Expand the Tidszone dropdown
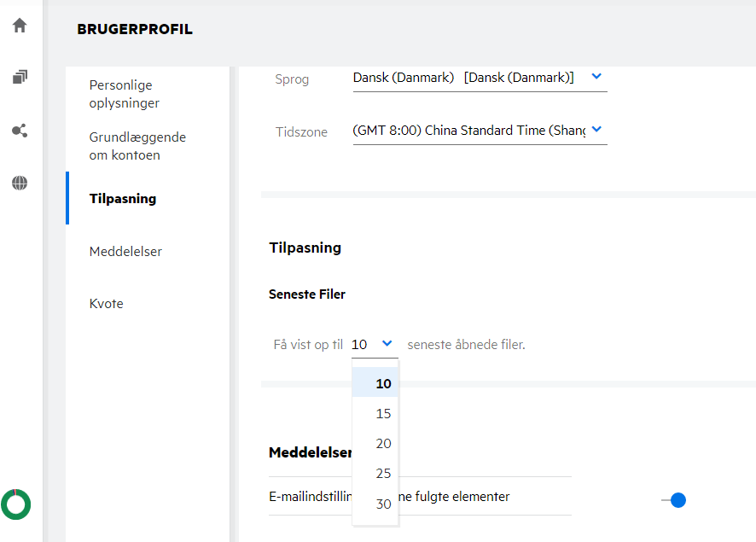The image size is (756, 542). 596,130
